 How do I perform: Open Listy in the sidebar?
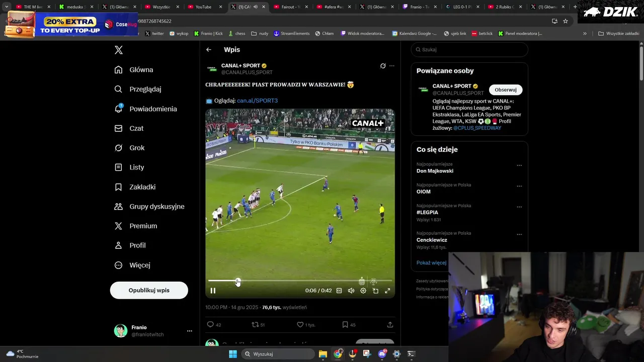[129, 167]
